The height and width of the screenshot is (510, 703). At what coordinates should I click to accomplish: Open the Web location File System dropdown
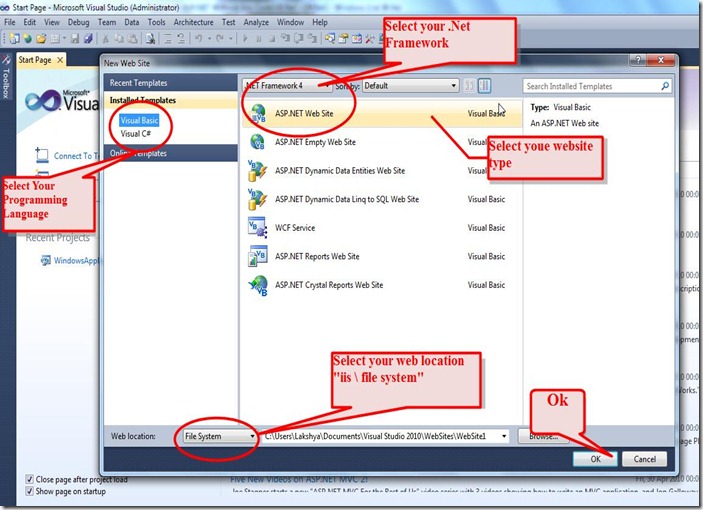(x=220, y=436)
